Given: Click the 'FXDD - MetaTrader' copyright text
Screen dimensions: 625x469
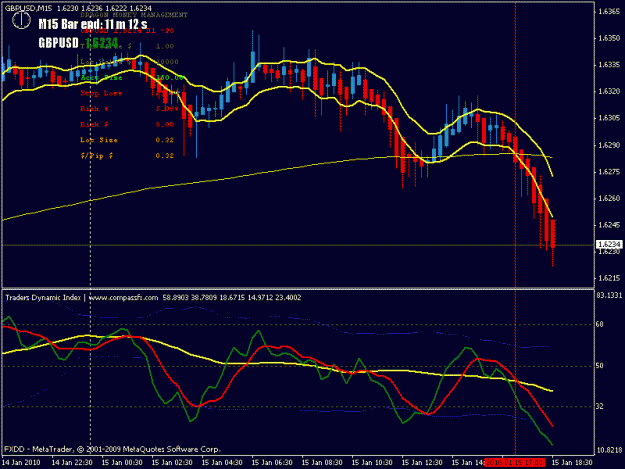Looking at the screenshot, I should pyautogui.click(x=112, y=449).
